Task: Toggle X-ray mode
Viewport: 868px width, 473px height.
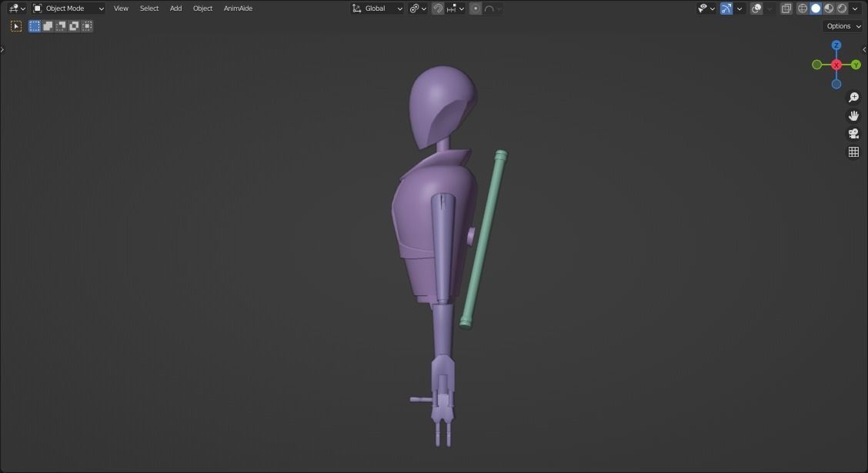Action: tap(786, 8)
